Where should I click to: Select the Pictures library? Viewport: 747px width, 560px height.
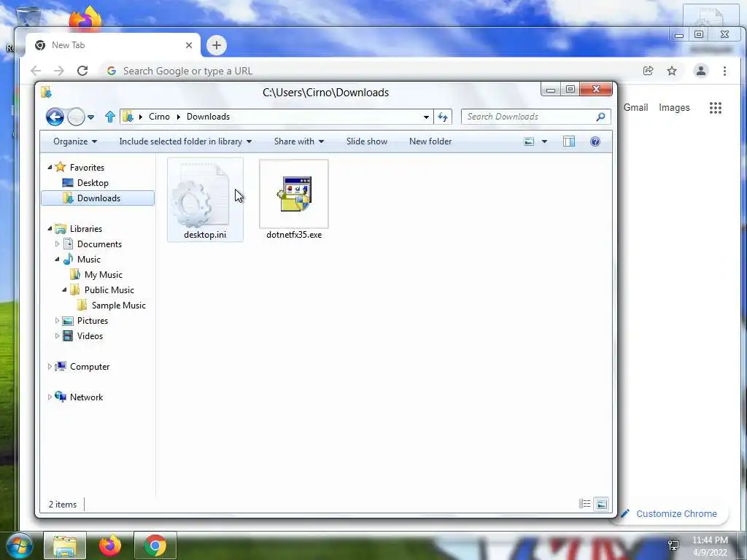pyautogui.click(x=93, y=321)
